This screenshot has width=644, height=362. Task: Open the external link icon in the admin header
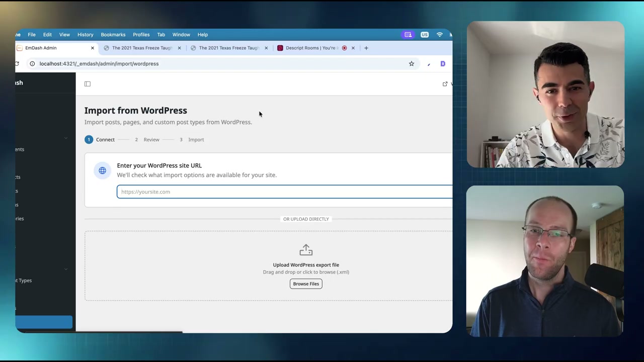pyautogui.click(x=445, y=84)
